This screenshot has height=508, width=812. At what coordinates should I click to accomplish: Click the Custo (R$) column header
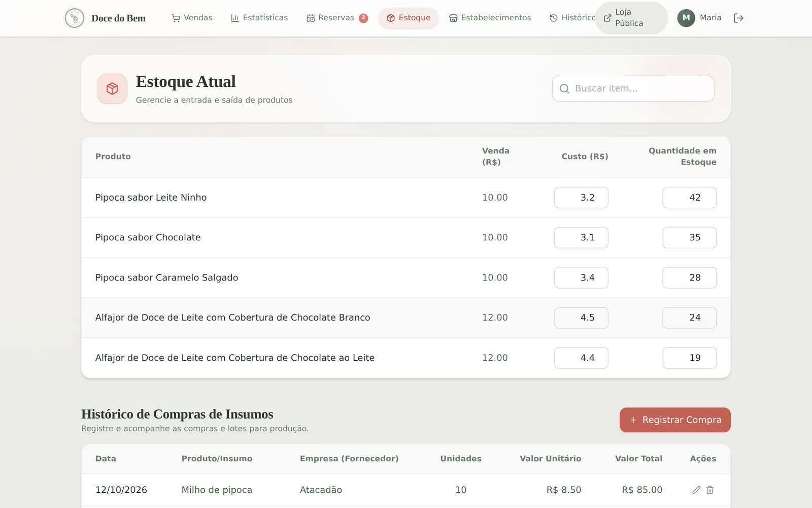tap(585, 156)
